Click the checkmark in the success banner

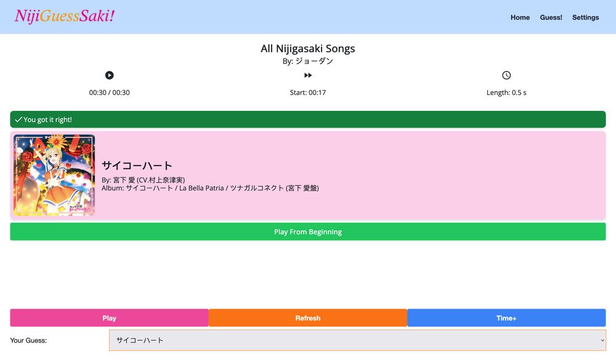[x=18, y=119]
